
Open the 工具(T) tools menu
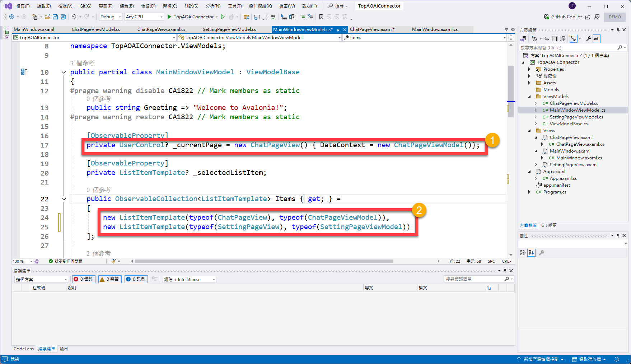tap(235, 6)
